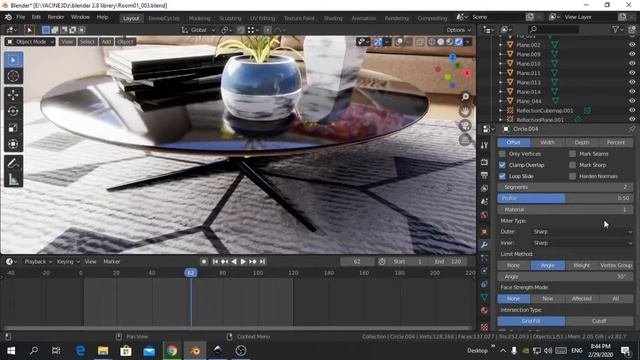Set limit method to Weight

582,265
